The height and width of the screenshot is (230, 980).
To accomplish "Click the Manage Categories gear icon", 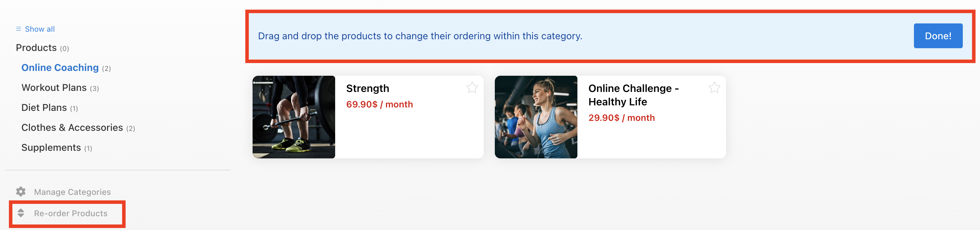I will tap(21, 191).
